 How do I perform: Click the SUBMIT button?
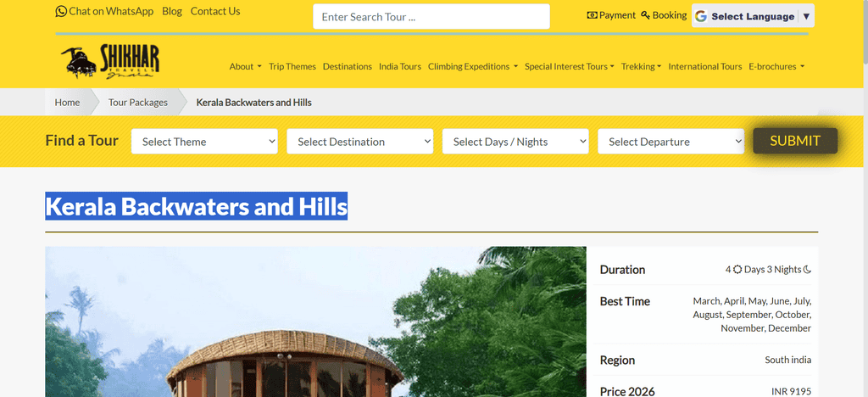(795, 141)
